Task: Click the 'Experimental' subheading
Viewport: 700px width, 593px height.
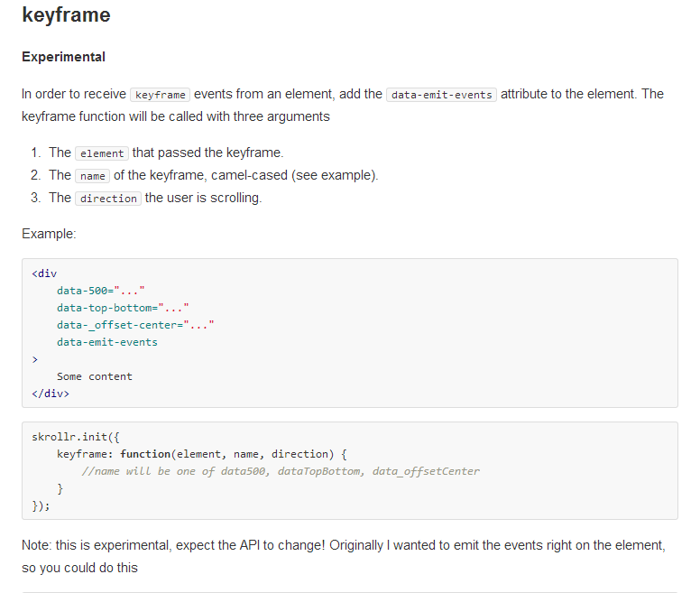Action: click(x=63, y=57)
